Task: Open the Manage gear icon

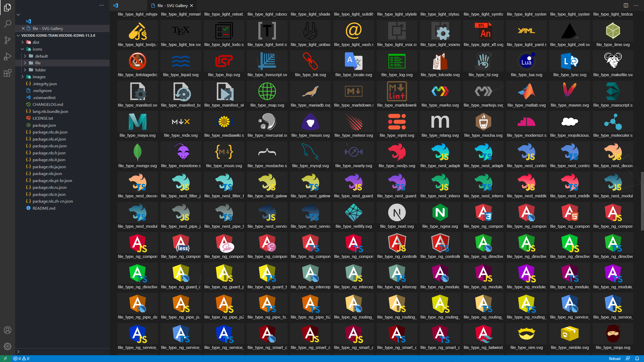Action: click(8, 346)
